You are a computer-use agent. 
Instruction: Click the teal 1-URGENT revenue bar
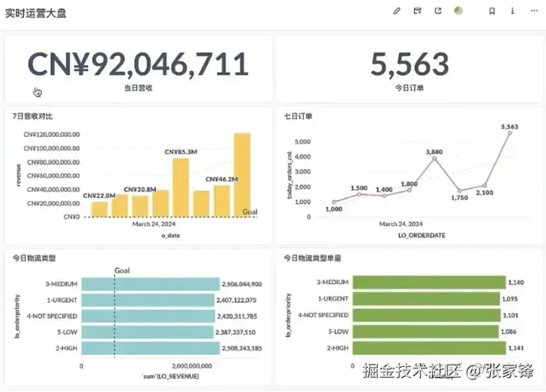[147, 300]
